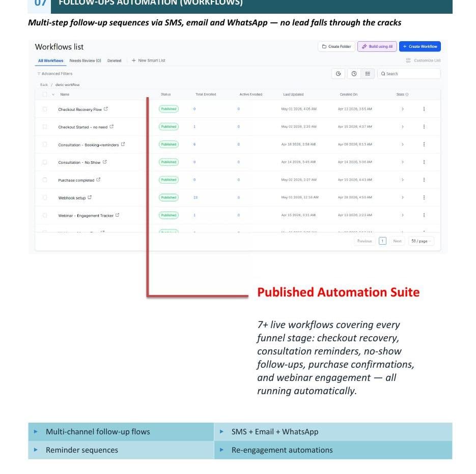Click Published badge for Checkout Recovery Flow
Viewport: 476px width, 474px height.
pos(169,109)
